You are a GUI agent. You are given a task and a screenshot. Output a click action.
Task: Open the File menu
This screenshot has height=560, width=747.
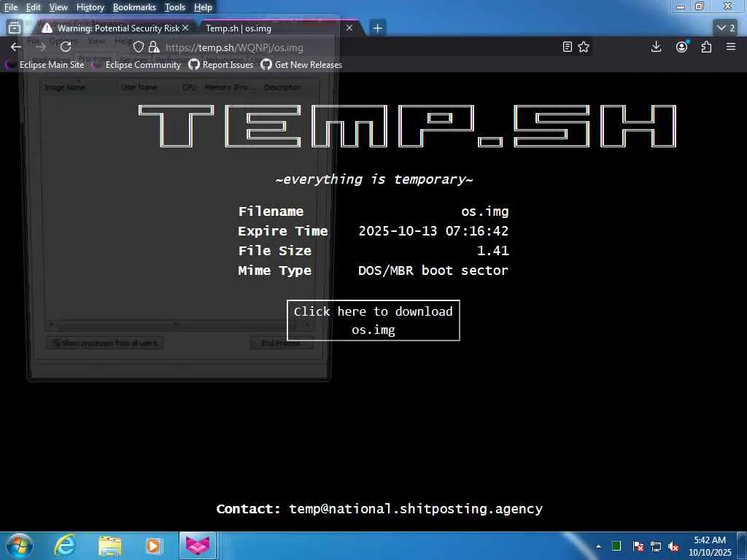[11, 7]
